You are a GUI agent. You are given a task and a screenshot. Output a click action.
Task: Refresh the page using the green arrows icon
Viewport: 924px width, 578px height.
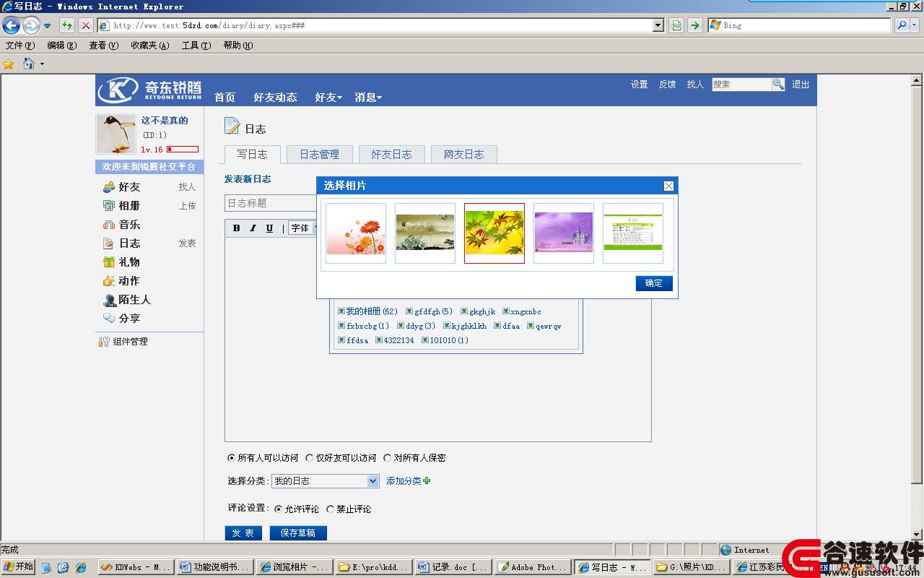[67, 25]
